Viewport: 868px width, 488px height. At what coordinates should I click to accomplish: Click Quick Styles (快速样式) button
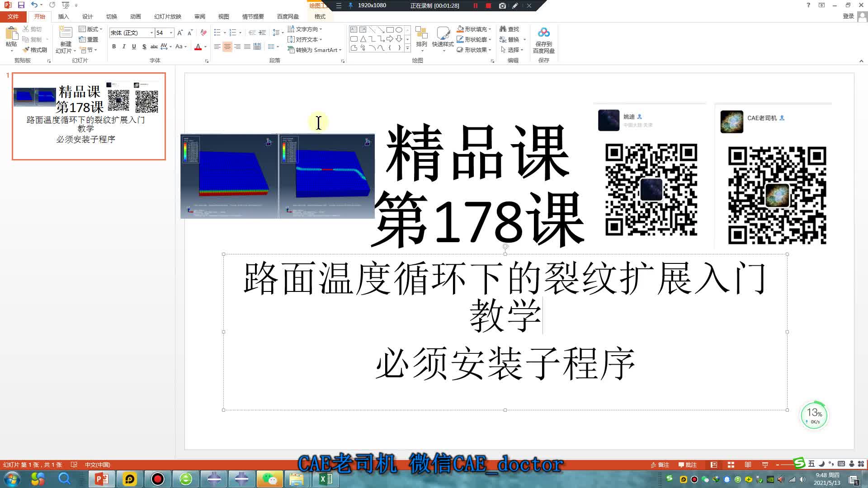443,38
